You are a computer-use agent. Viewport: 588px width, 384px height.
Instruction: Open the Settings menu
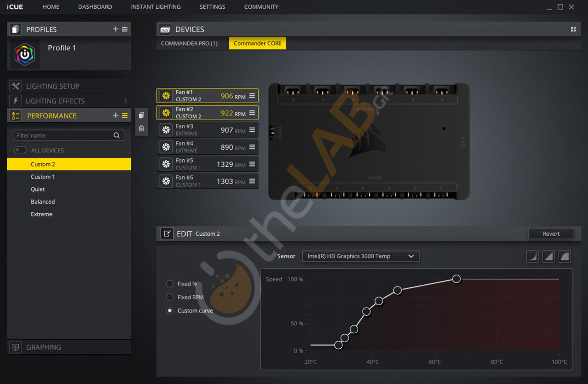(212, 7)
